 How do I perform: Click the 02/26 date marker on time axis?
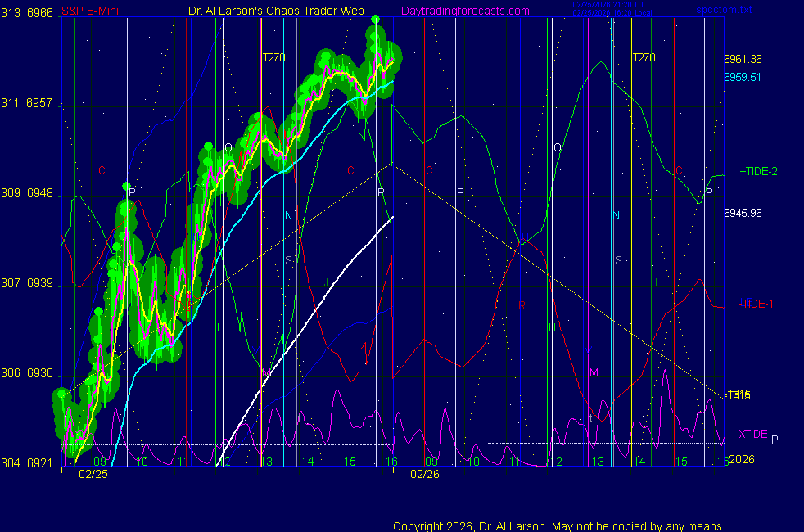click(x=425, y=474)
